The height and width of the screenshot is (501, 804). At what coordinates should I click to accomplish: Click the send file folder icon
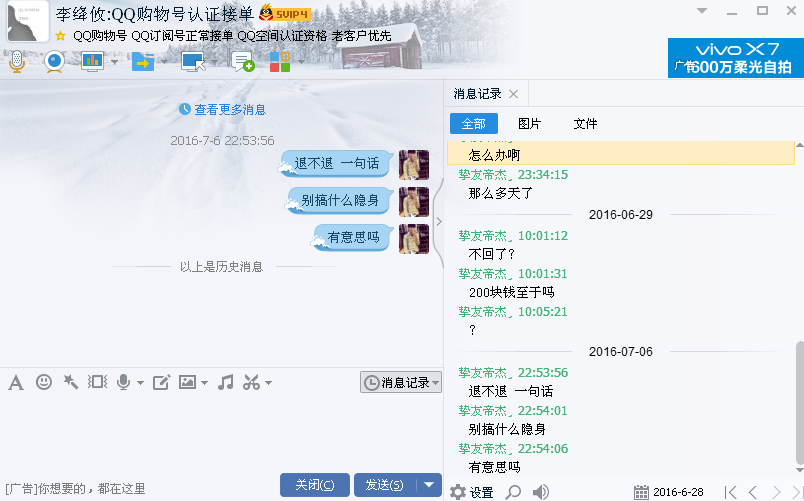143,62
